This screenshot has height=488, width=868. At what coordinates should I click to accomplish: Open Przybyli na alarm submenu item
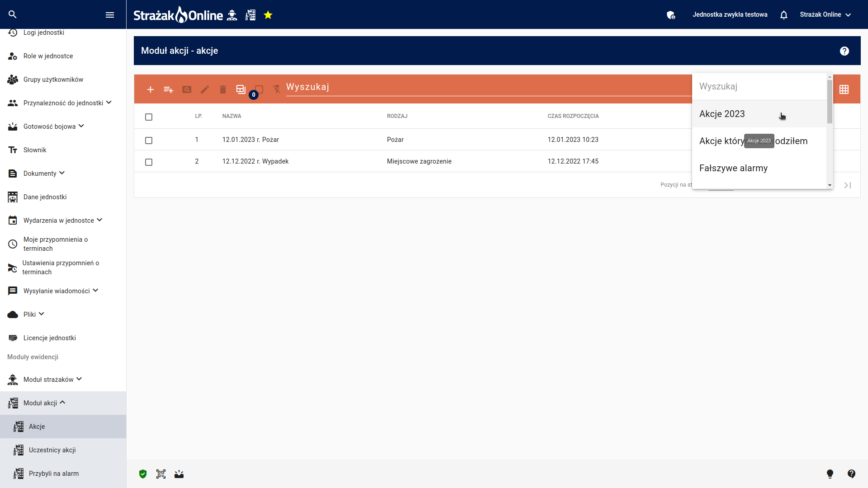[x=63, y=474]
